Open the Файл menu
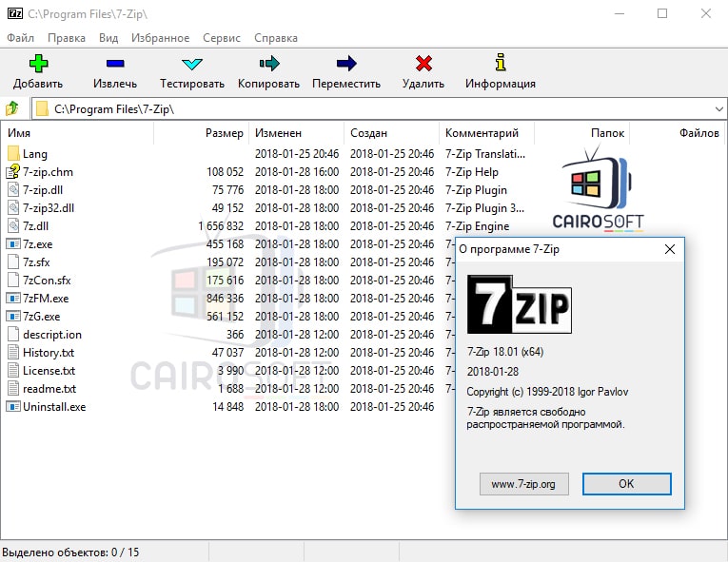The image size is (728, 562). pyautogui.click(x=20, y=38)
